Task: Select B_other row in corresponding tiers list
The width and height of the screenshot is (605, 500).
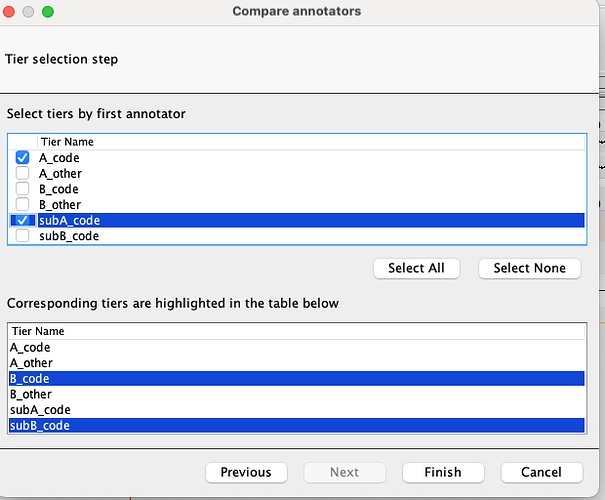Action: (x=31, y=394)
